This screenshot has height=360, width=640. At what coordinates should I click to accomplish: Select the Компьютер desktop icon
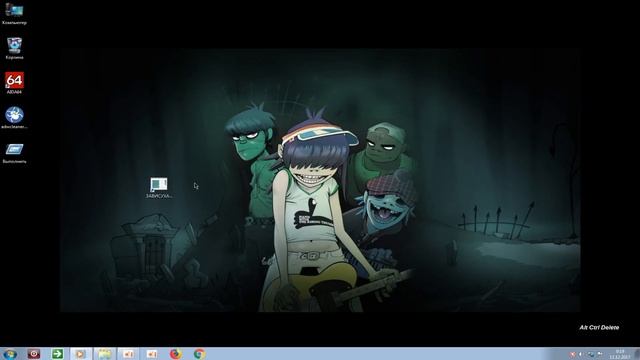click(x=14, y=13)
